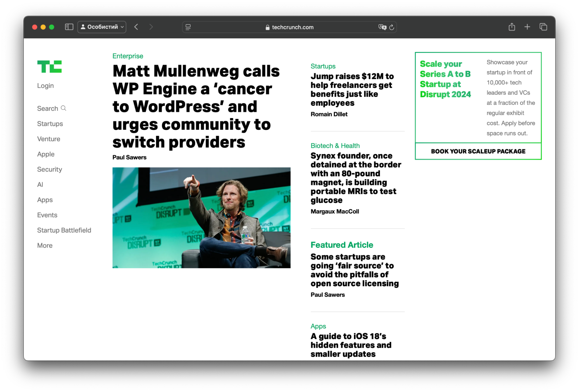Open the Matt Mullenweg WP Engine headline
The image size is (579, 392).
196,106
